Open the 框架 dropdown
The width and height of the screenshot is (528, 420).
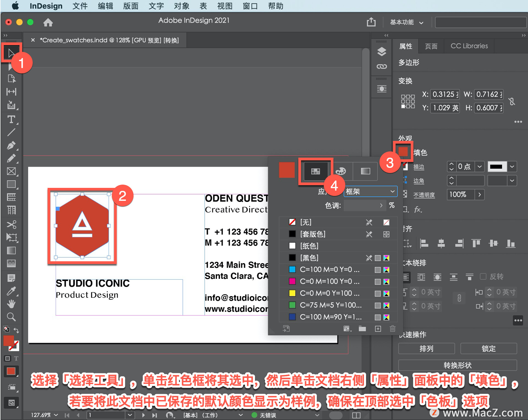pyautogui.click(x=370, y=191)
